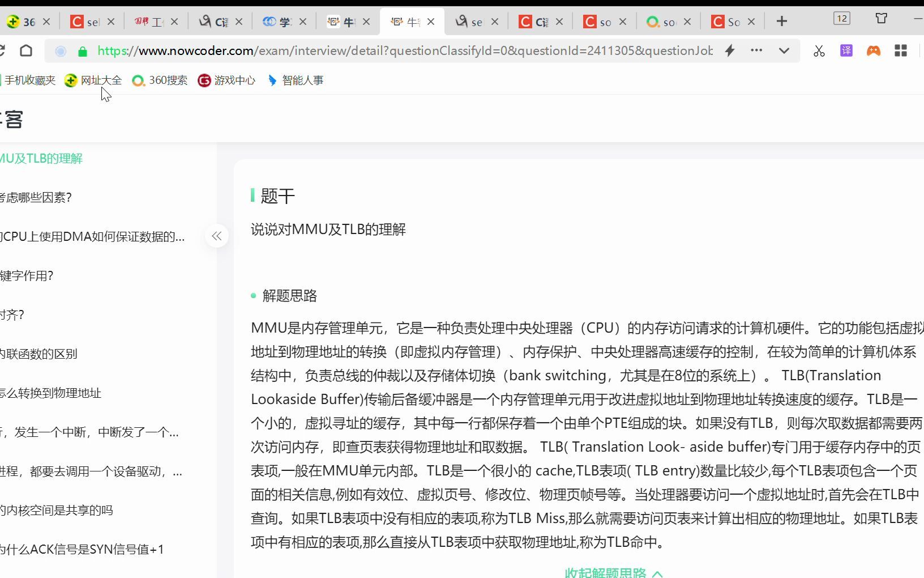Viewport: 924px width, 578px height.
Task: Open sidebar question '键字作用?'
Action: [x=27, y=276]
